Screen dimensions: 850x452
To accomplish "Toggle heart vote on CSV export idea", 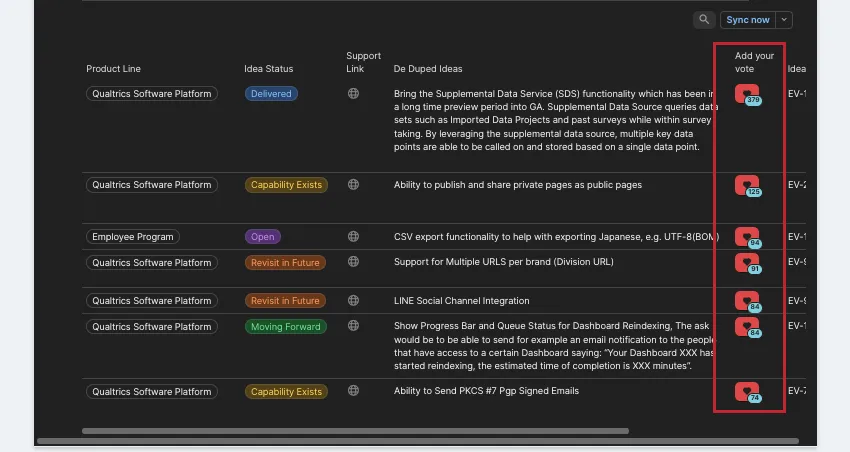I will click(x=746, y=236).
